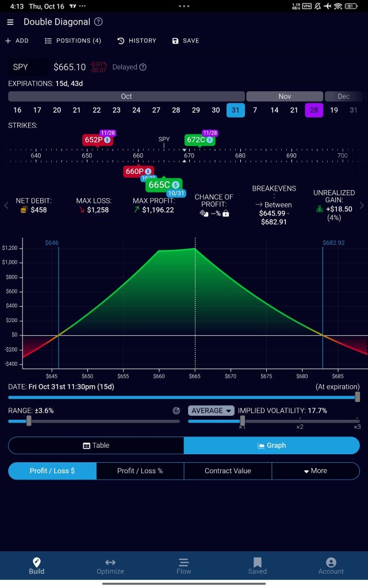
Task: Open POSITIONS (4) list
Action: 73,41
